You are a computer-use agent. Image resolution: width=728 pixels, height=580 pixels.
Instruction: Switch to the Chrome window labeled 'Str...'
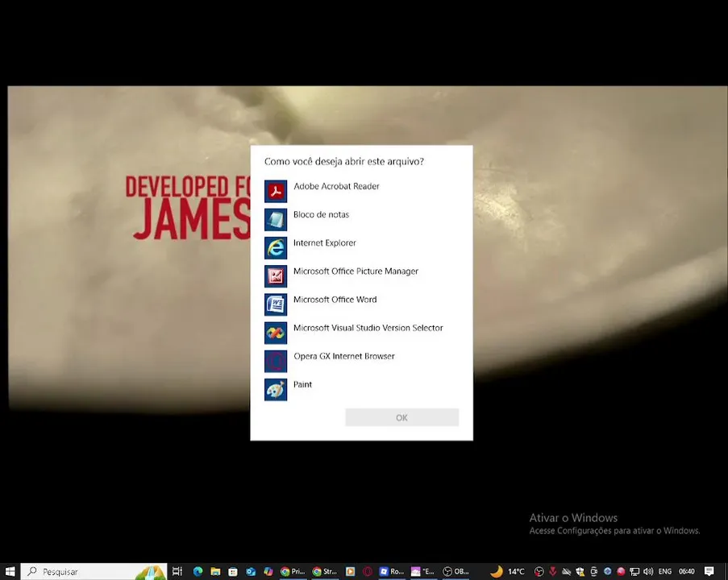click(x=325, y=571)
